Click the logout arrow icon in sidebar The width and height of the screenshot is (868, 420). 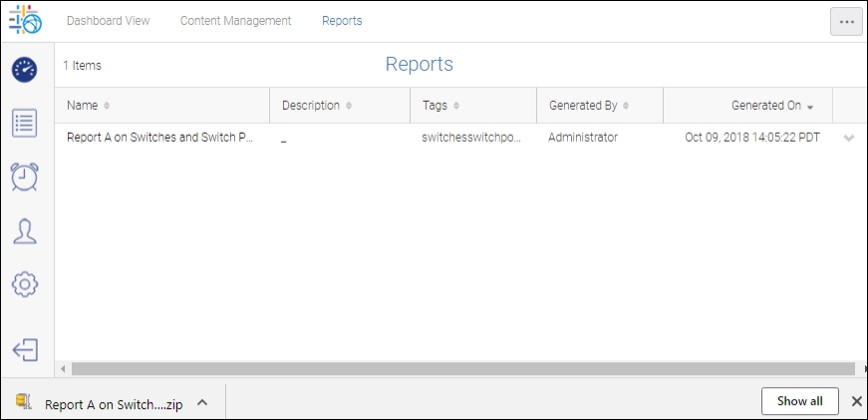tap(25, 349)
